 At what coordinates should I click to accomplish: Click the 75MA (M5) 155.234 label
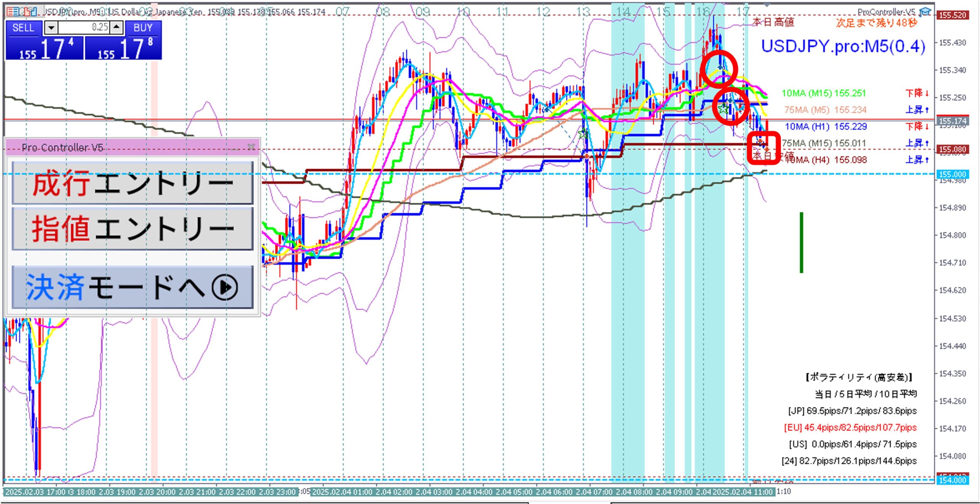(x=825, y=110)
